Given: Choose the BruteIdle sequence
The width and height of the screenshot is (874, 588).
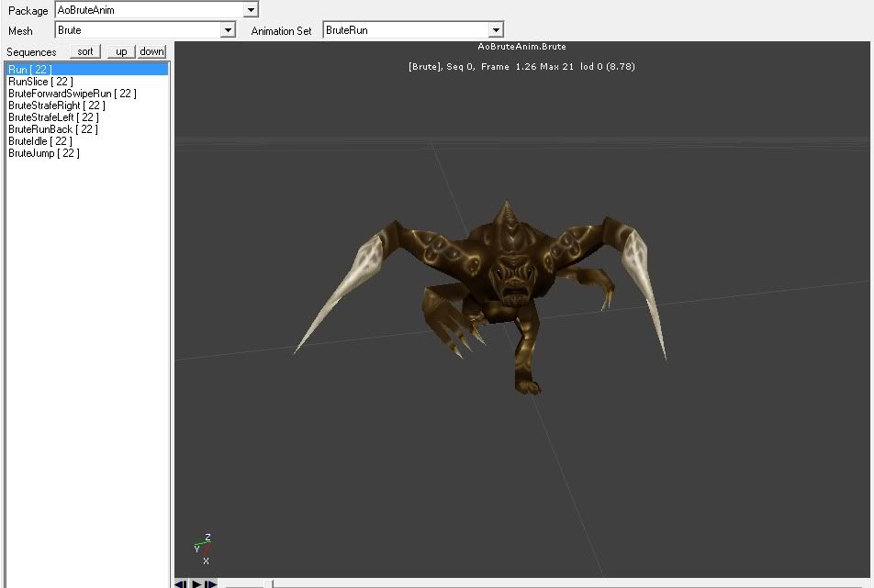Looking at the screenshot, I should tap(39, 141).
